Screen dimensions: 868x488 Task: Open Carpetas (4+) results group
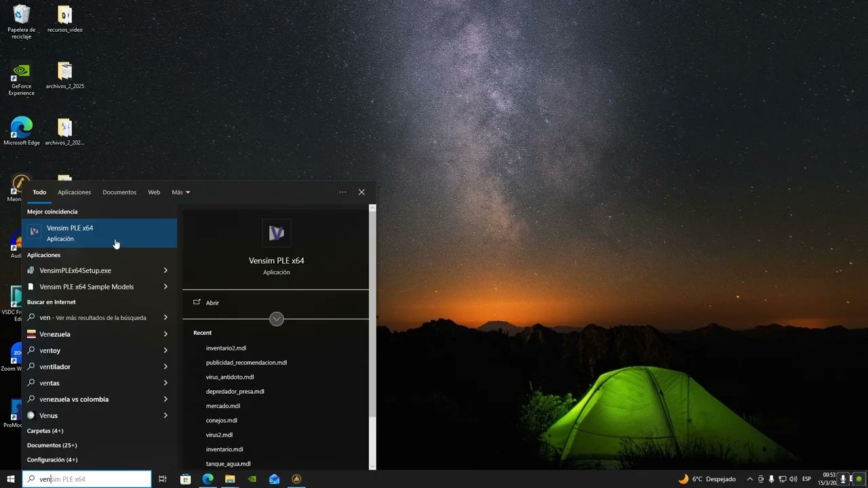45,431
